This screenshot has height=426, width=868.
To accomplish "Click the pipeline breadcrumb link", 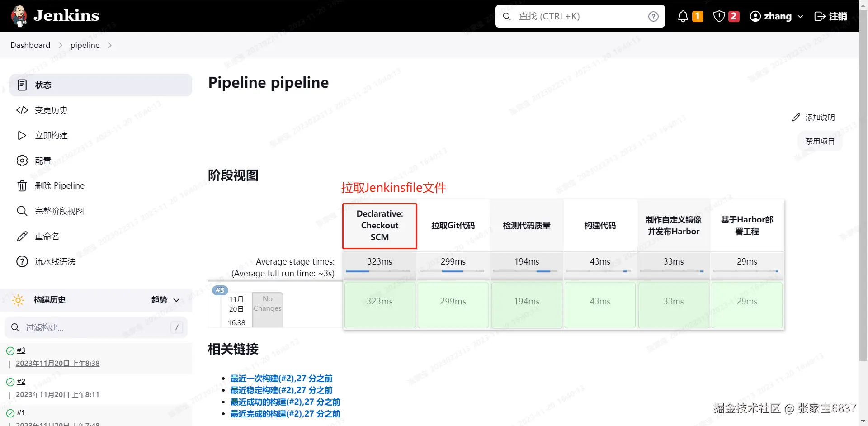I will pos(85,45).
